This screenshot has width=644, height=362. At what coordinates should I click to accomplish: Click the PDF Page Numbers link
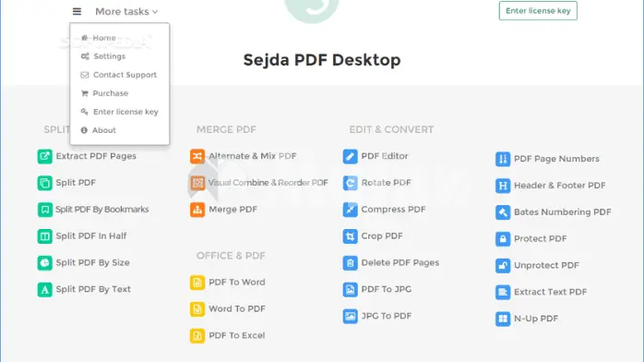pos(556,159)
